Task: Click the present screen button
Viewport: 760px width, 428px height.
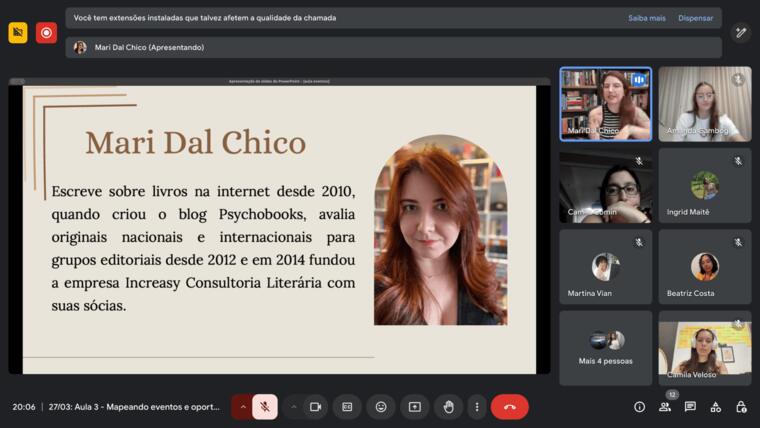Action: [x=414, y=407]
